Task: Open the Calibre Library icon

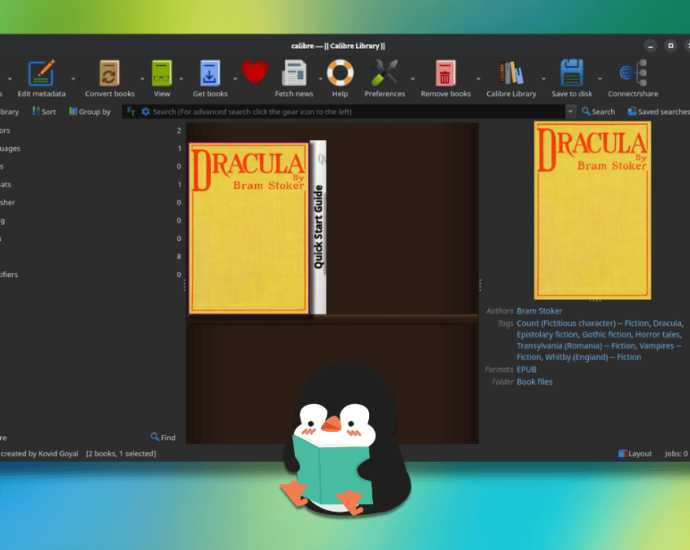Action: click(511, 73)
